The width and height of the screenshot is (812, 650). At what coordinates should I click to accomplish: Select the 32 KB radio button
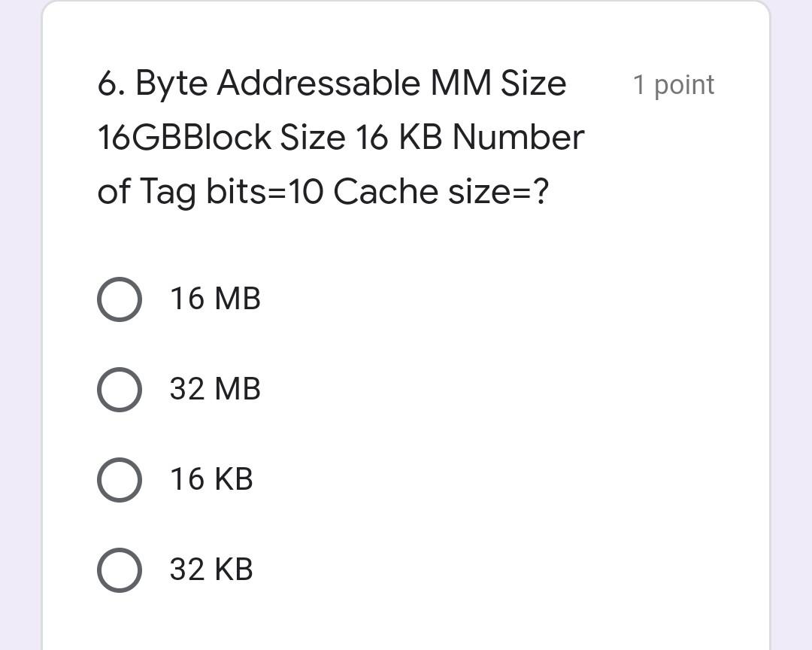[119, 570]
